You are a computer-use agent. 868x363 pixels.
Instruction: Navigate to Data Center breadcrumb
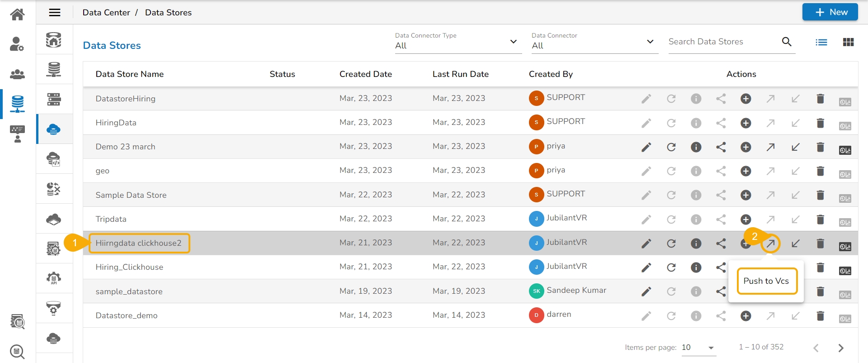106,13
